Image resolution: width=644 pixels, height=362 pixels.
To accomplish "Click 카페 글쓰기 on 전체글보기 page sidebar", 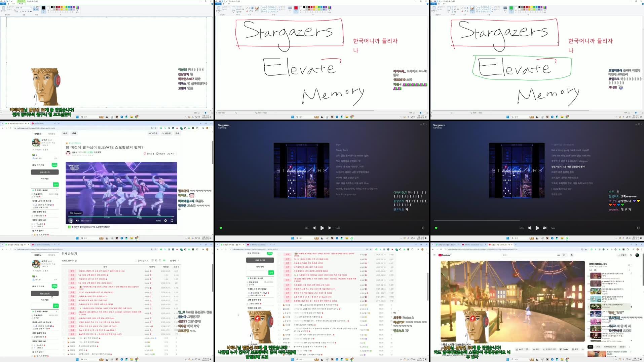I will point(45,293).
